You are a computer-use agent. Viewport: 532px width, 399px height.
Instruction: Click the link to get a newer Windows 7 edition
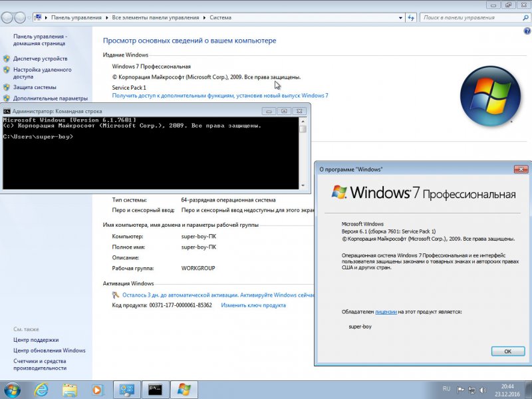pyautogui.click(x=220, y=96)
